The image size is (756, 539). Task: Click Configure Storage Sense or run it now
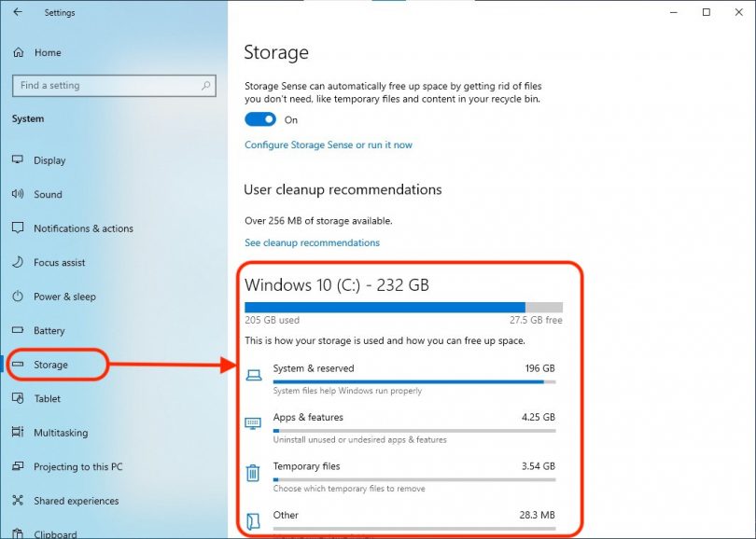(328, 145)
